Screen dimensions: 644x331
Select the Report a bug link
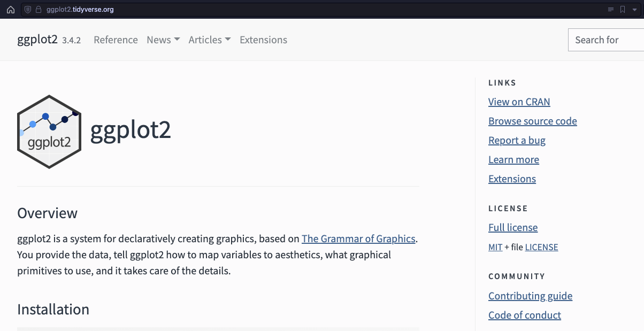click(517, 141)
